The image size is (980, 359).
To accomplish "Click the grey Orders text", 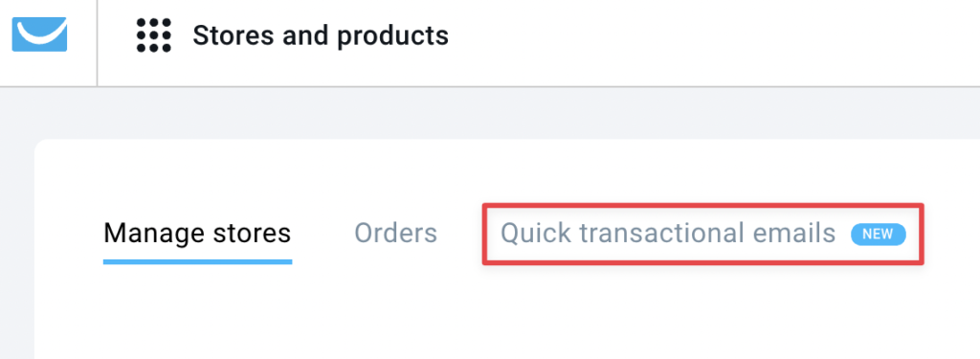I will (x=395, y=234).
